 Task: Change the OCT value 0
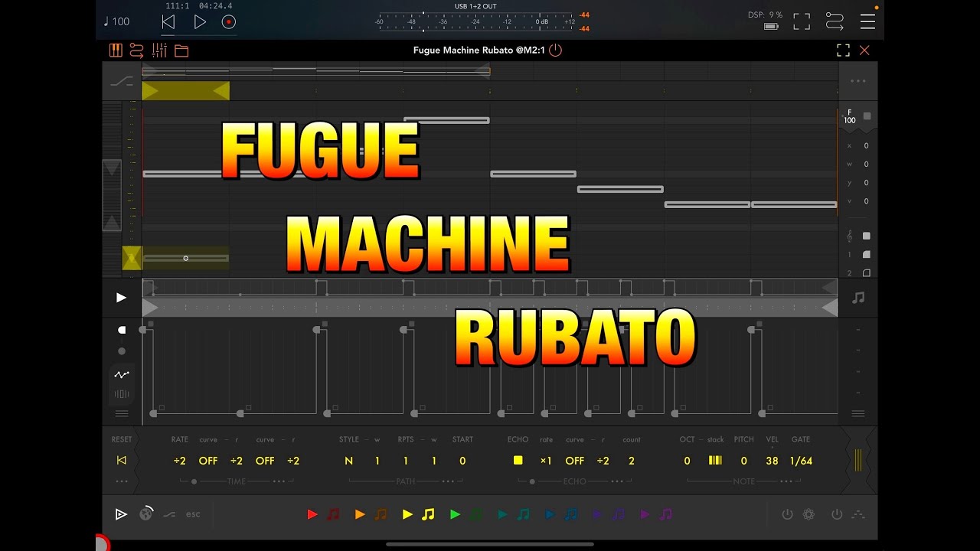click(687, 461)
